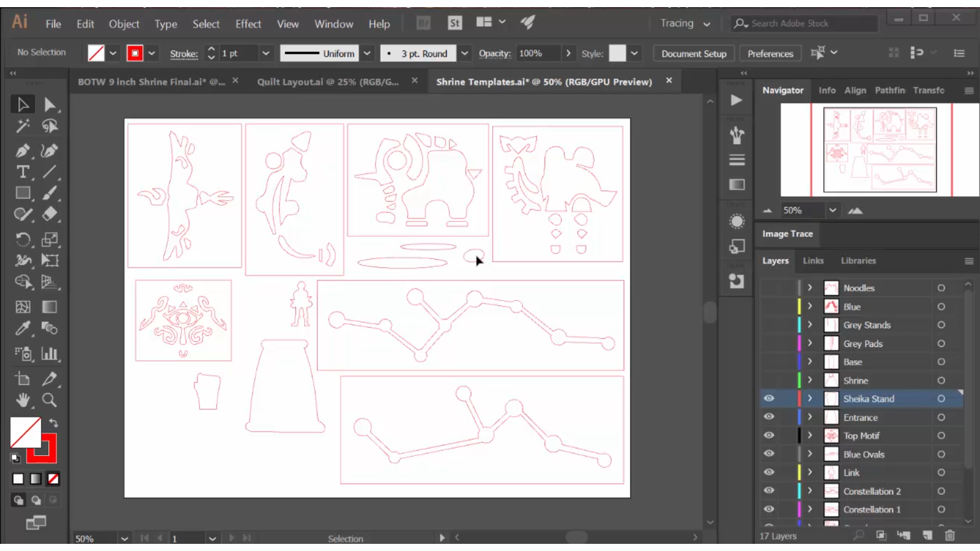This screenshot has width=980, height=551.
Task: Open the Image Trace panel
Action: click(x=787, y=234)
